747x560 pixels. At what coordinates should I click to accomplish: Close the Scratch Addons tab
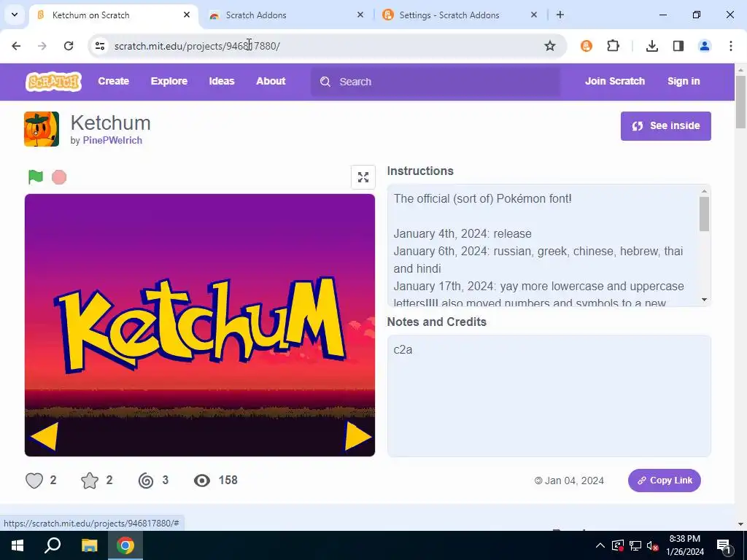click(x=360, y=15)
